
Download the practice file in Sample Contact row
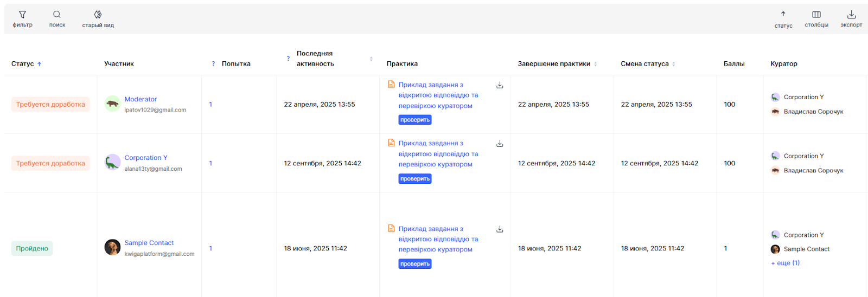coord(500,229)
